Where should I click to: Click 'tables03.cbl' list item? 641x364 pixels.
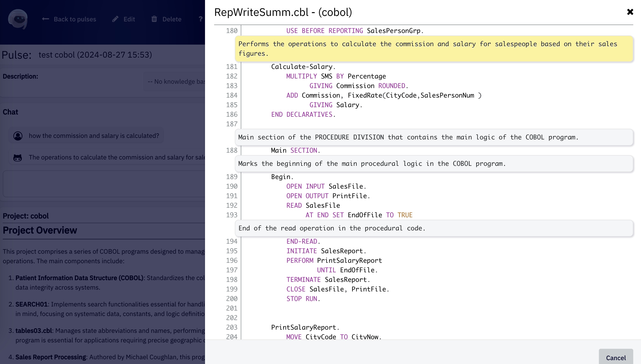[x=33, y=331]
